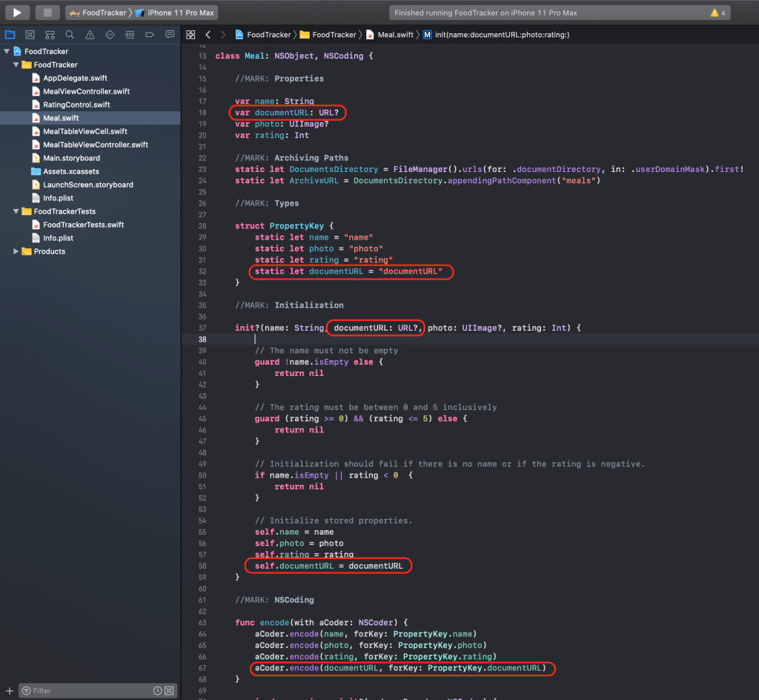Screen dimensions: 759x700
Task: Choose iPhone 11 Pro Max destination
Action: click(x=175, y=13)
